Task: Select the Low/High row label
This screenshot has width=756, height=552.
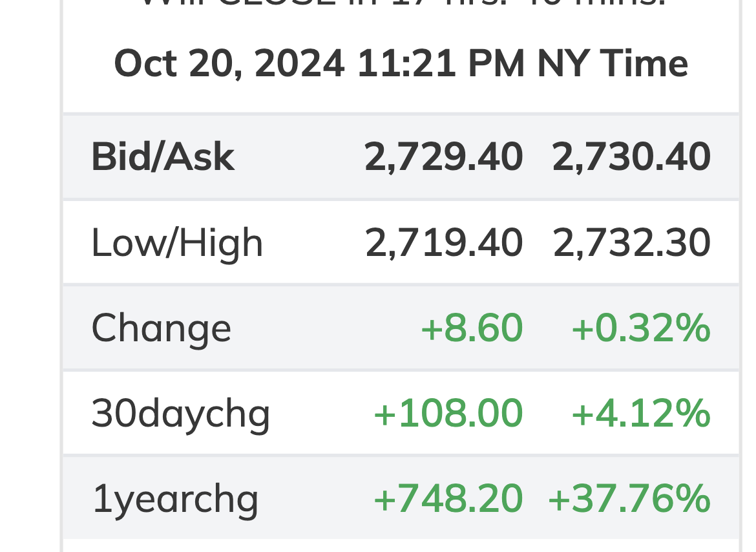Action: (177, 243)
